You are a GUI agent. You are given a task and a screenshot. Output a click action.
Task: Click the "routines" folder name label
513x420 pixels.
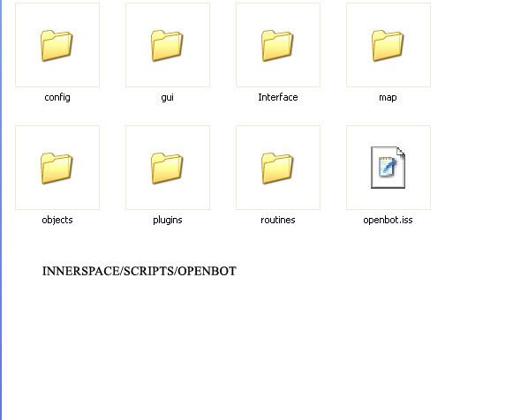(x=278, y=220)
